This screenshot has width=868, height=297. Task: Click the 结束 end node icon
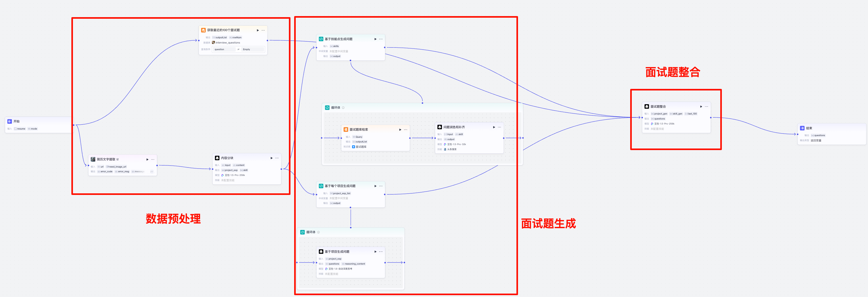pyautogui.click(x=802, y=128)
